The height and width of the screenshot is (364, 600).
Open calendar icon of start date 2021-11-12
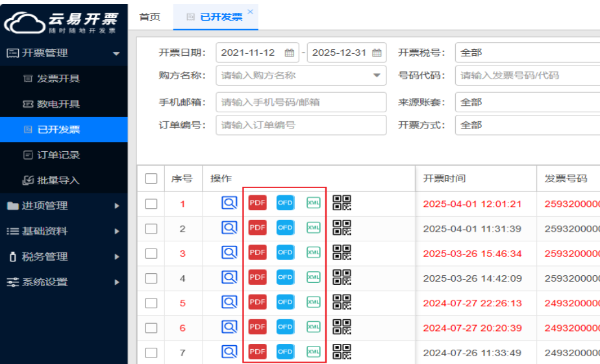[x=290, y=53]
